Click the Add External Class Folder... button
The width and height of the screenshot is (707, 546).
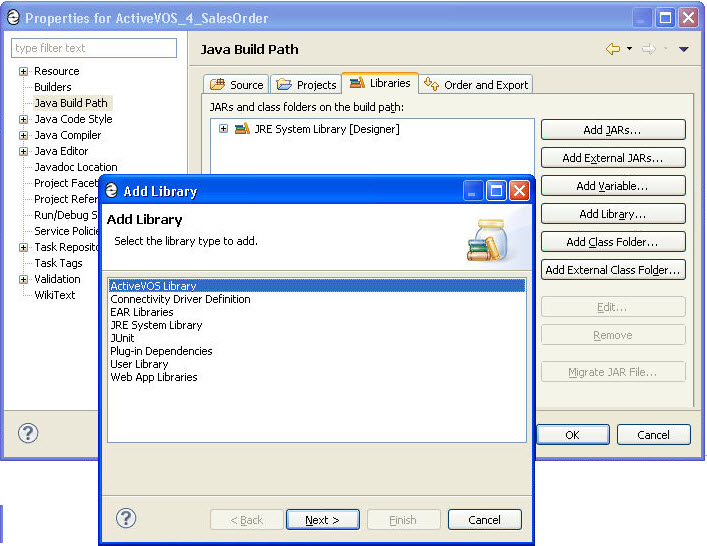click(613, 270)
